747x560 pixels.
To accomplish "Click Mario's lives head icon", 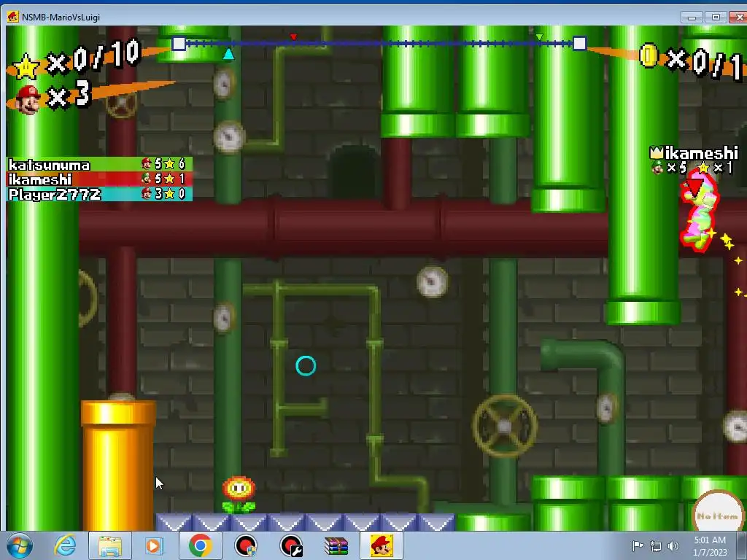I will pyautogui.click(x=28, y=99).
